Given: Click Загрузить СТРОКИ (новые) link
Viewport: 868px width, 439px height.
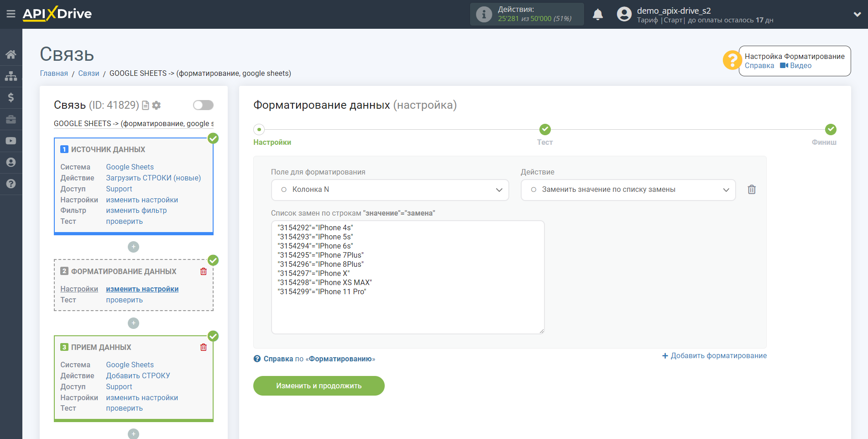Looking at the screenshot, I should point(153,178).
